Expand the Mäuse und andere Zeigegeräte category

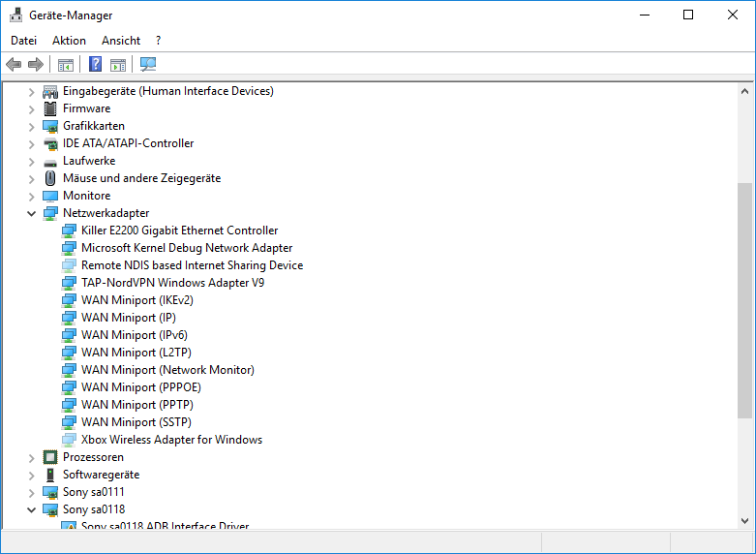coord(31,179)
